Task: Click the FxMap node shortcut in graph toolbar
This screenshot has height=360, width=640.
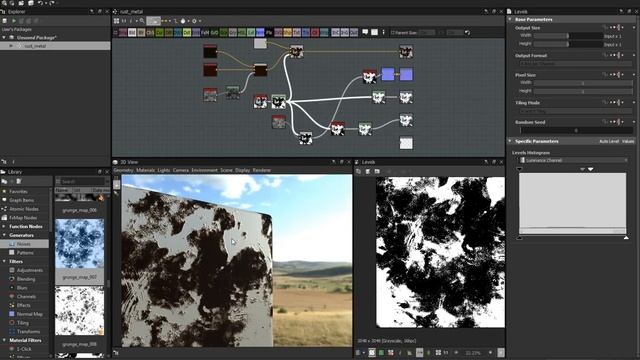Action: [205, 32]
